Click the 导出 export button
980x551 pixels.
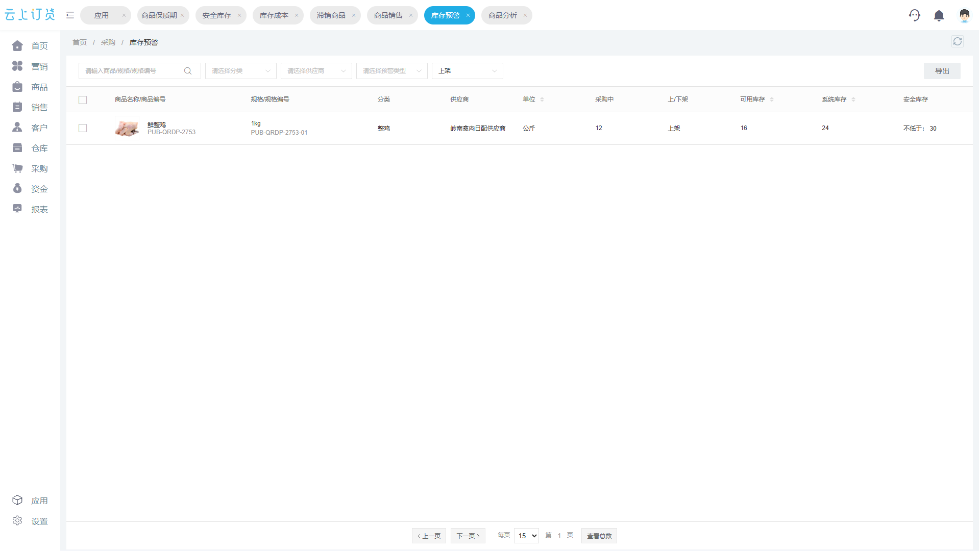pos(942,71)
